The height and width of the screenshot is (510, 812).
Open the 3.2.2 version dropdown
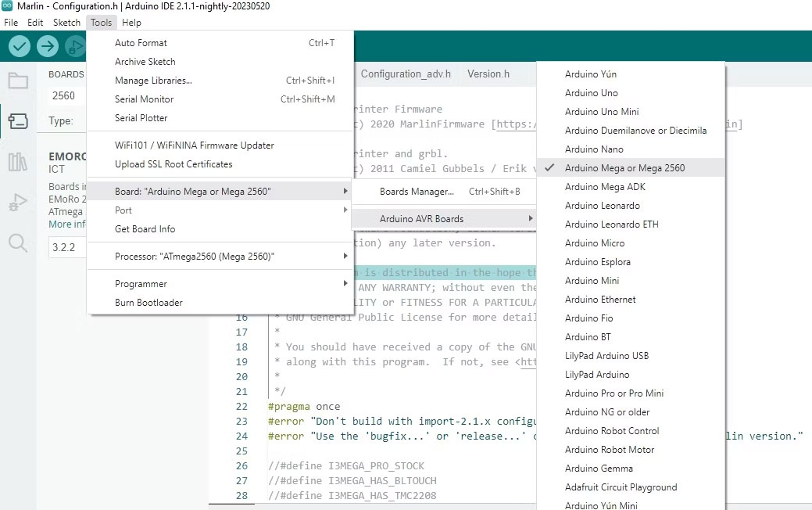(66, 247)
